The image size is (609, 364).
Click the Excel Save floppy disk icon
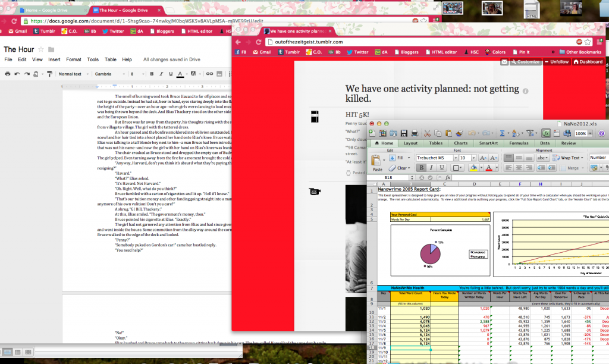[404, 133]
